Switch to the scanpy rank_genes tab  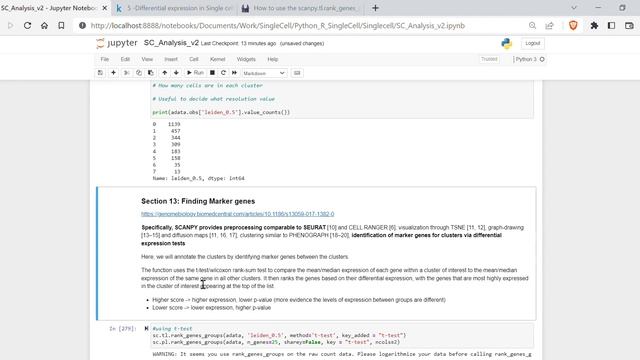point(301,8)
